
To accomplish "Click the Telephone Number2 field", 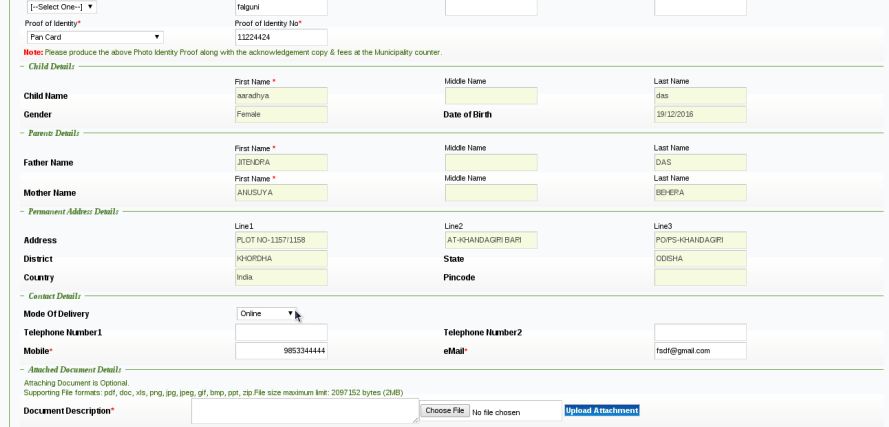I will (x=700, y=332).
